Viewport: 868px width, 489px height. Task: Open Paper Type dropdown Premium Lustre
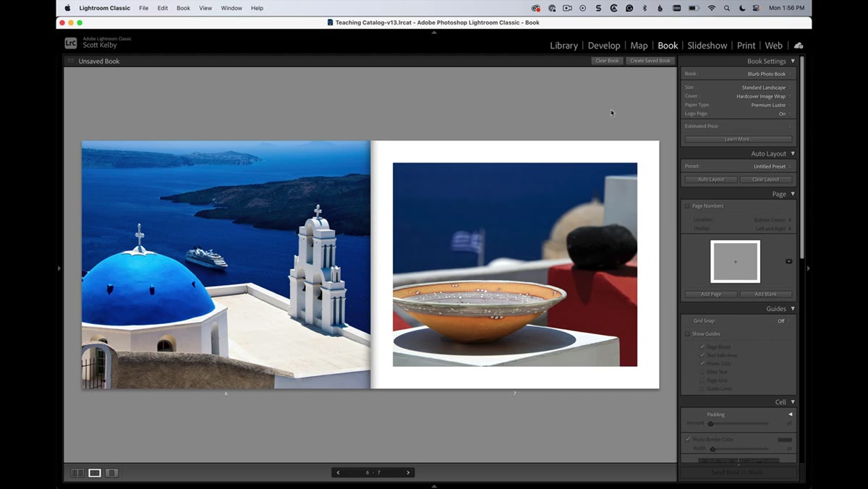[x=770, y=105]
